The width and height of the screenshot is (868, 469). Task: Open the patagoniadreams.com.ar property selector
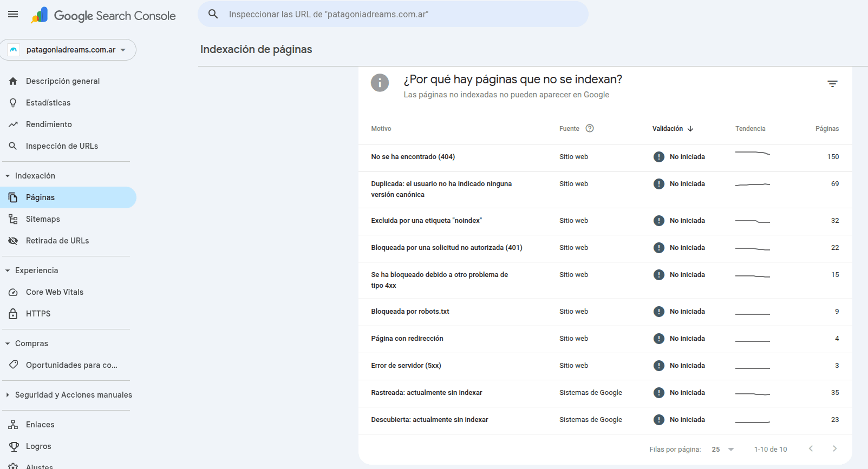[x=68, y=50]
